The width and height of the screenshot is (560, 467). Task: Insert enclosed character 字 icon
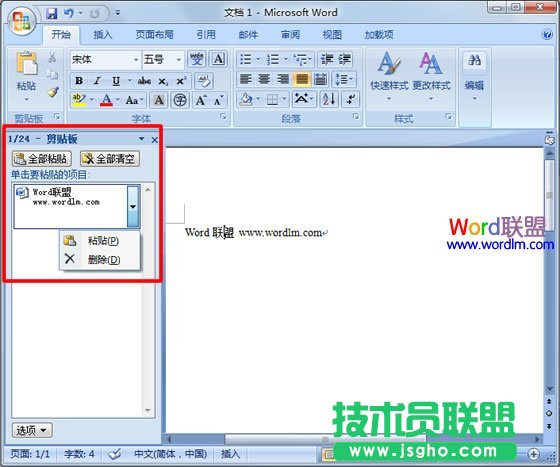click(180, 100)
